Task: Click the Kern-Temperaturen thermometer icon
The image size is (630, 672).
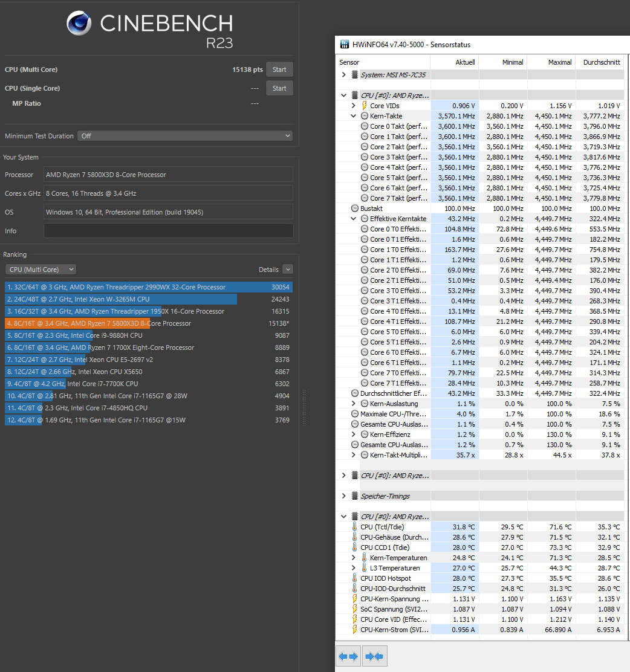Action: pos(364,558)
